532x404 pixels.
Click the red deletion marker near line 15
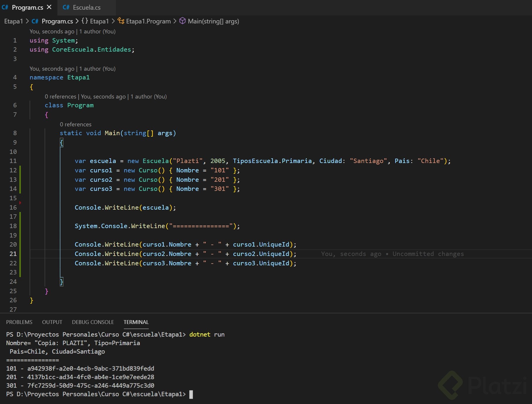pyautogui.click(x=20, y=203)
